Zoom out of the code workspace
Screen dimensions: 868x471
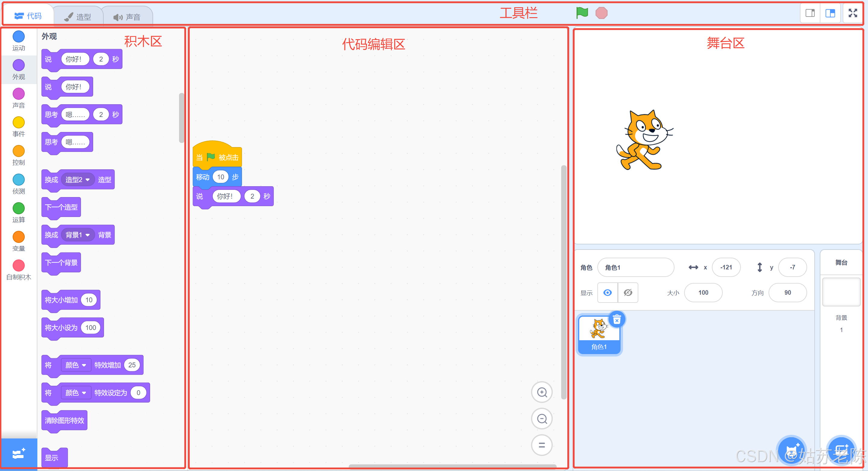click(542, 419)
